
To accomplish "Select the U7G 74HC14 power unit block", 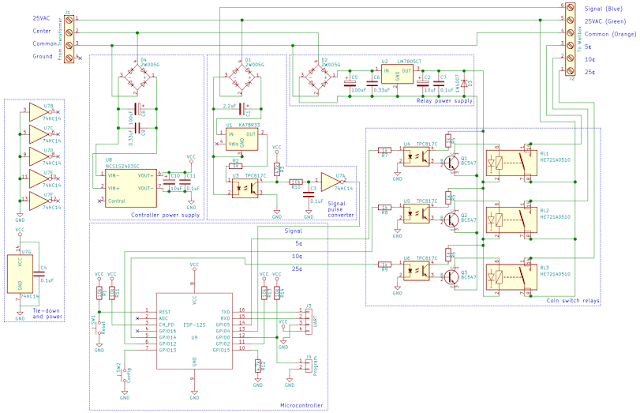I will click(x=20, y=273).
